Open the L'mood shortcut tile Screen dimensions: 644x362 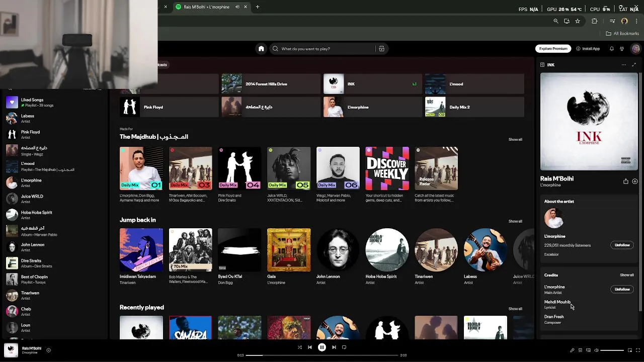pos(474,84)
